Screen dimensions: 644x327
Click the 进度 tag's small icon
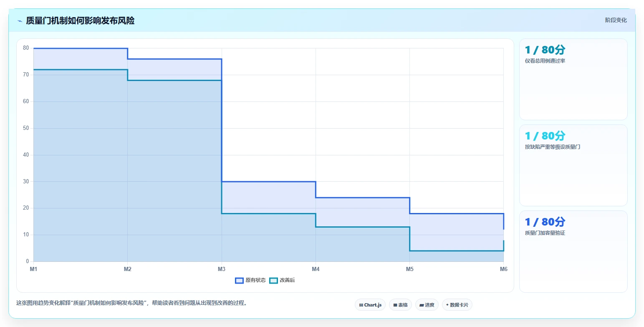(422, 305)
